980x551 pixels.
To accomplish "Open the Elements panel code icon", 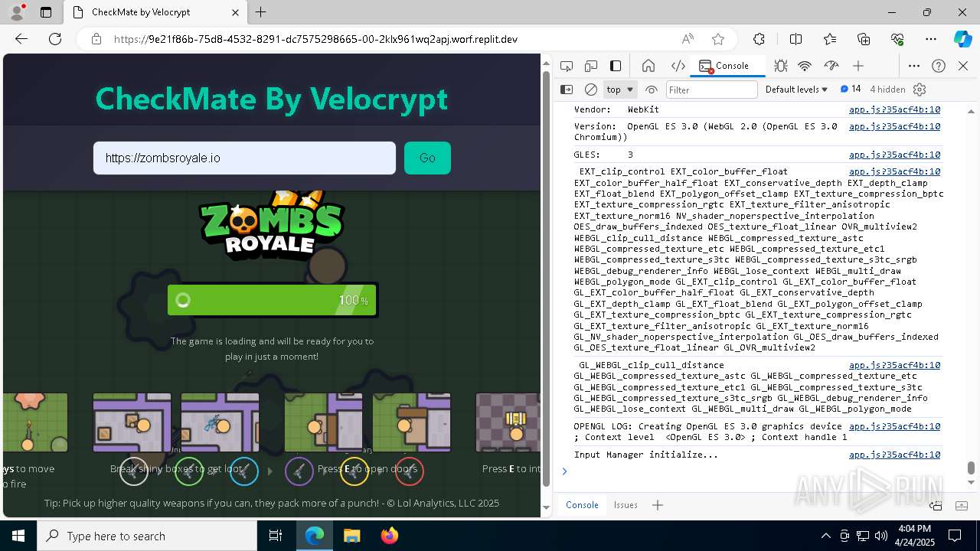I will 678,66.
